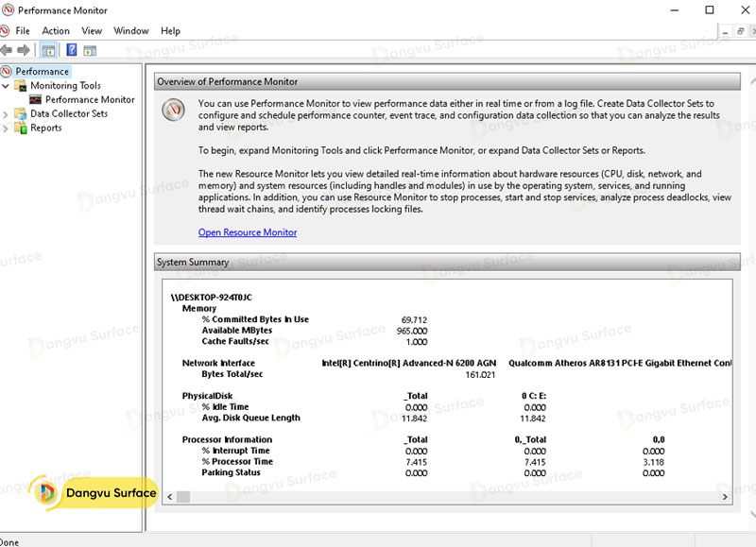Screen dimensions: 756x547
Task: Toggle the Show/Hide Action Pane toolbar icon
Action: click(x=90, y=50)
